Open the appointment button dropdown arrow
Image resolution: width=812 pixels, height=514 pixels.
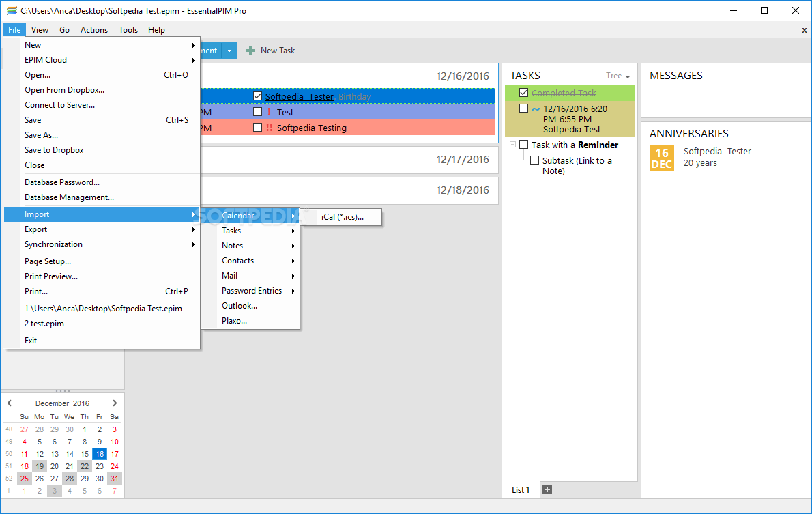pyautogui.click(x=229, y=51)
